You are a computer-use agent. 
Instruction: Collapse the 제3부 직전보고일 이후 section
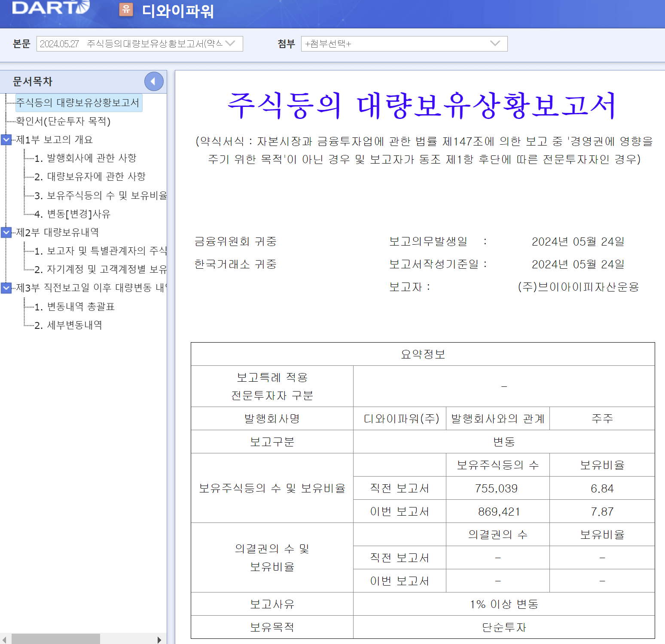(x=6, y=288)
